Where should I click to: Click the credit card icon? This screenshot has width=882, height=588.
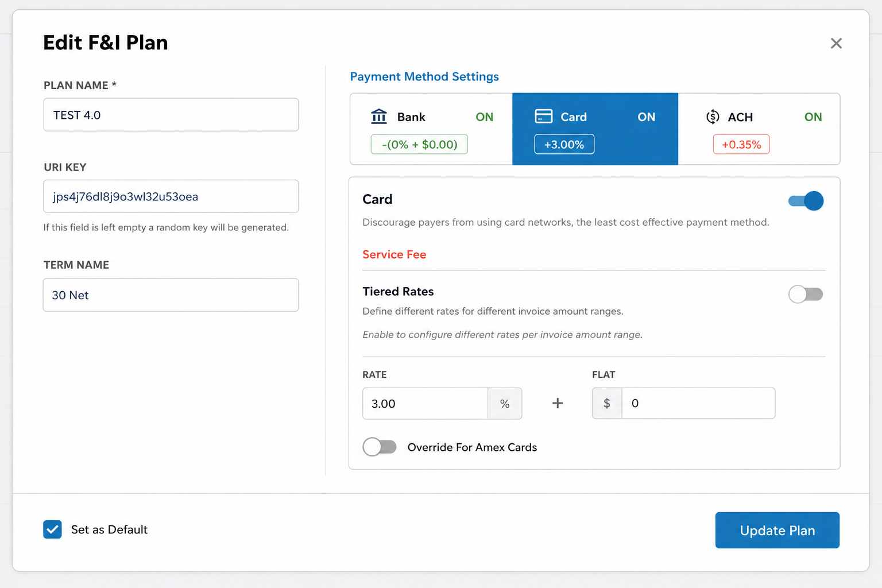click(543, 117)
